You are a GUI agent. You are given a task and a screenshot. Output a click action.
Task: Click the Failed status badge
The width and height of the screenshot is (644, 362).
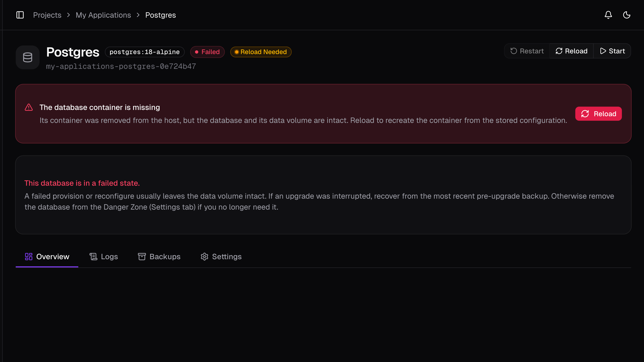(207, 52)
